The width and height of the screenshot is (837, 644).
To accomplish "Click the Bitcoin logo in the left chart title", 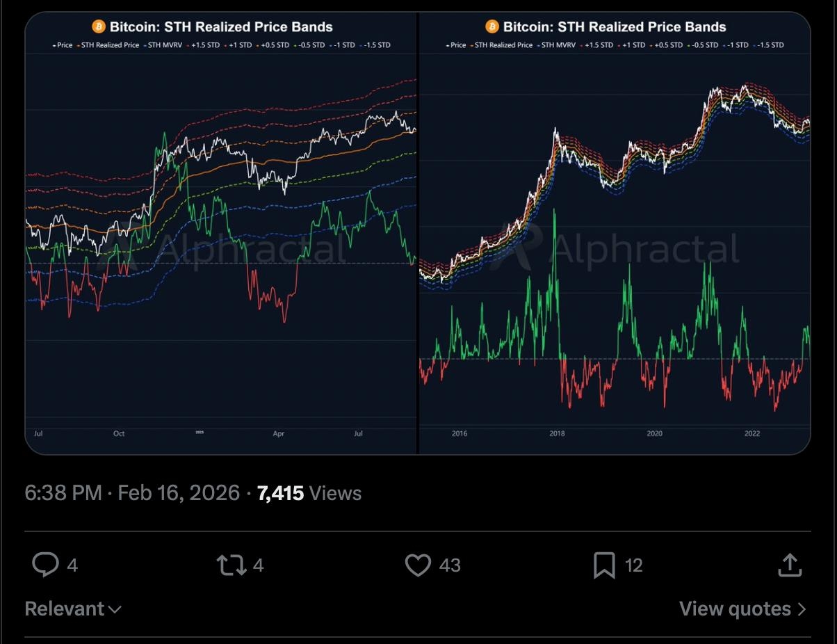I will point(99,27).
